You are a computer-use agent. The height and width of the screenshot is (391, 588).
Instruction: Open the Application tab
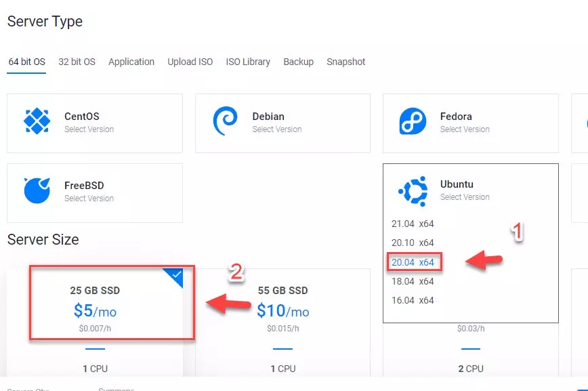tap(131, 62)
